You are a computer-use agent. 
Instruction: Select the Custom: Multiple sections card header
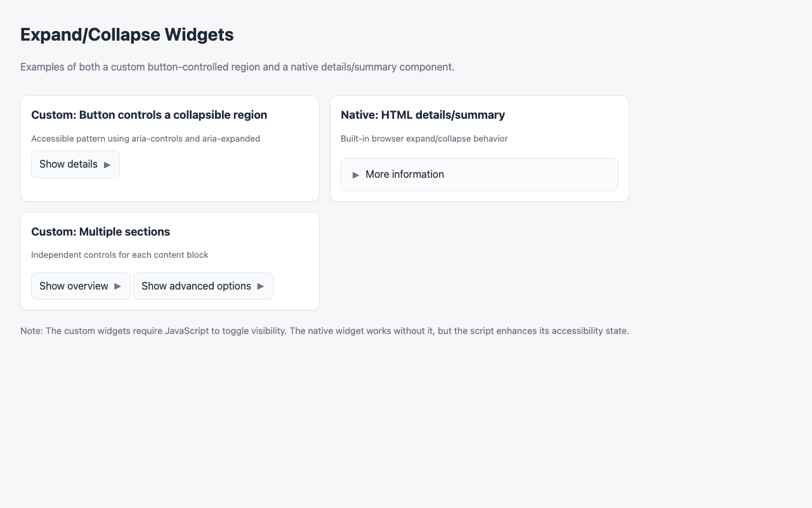point(100,232)
